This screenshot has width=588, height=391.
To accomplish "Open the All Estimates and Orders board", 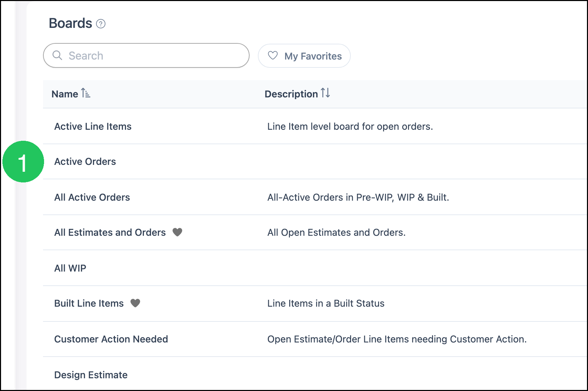I will [x=110, y=232].
